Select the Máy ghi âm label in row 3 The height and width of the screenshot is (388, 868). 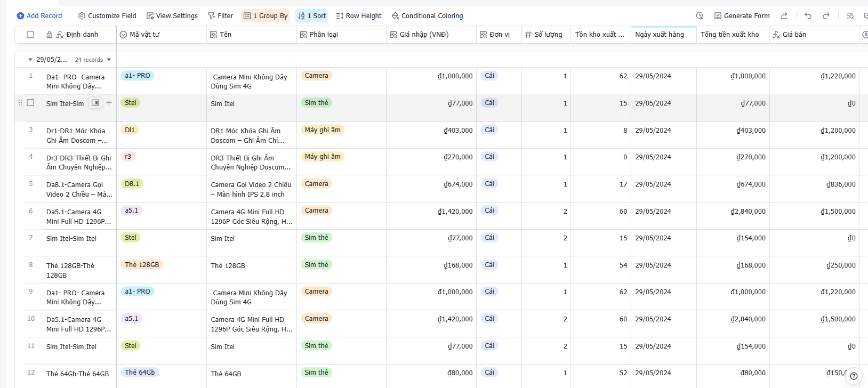[323, 130]
